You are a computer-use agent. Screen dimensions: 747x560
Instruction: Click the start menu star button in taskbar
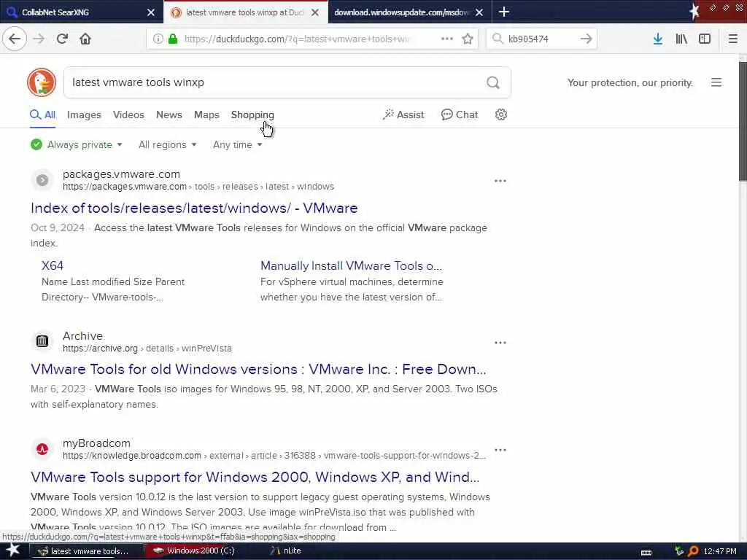click(12, 551)
